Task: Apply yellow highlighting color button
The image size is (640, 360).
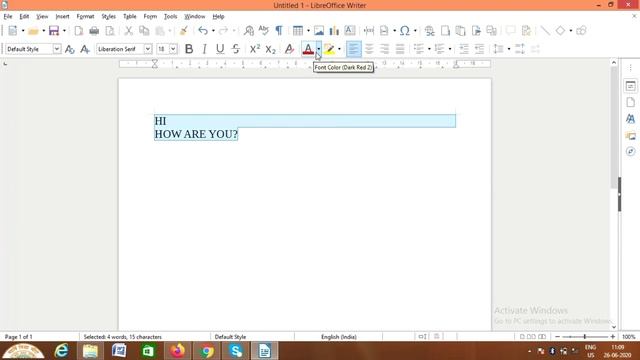Action: click(x=329, y=49)
